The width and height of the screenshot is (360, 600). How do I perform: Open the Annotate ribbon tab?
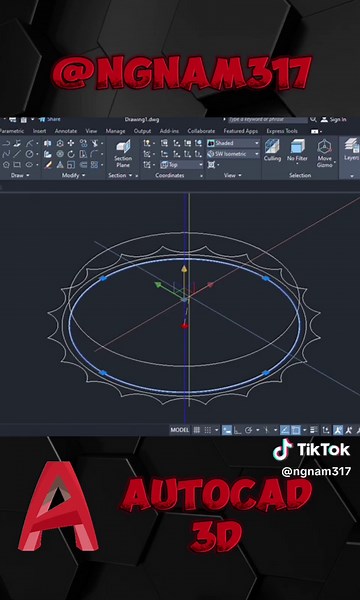pos(66,131)
